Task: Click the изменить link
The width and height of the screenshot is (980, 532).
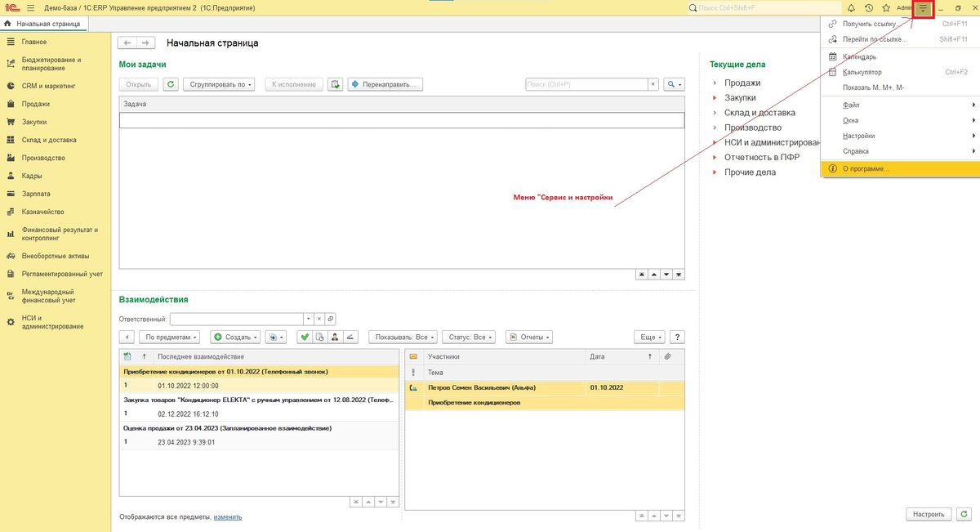Action: pos(228,516)
